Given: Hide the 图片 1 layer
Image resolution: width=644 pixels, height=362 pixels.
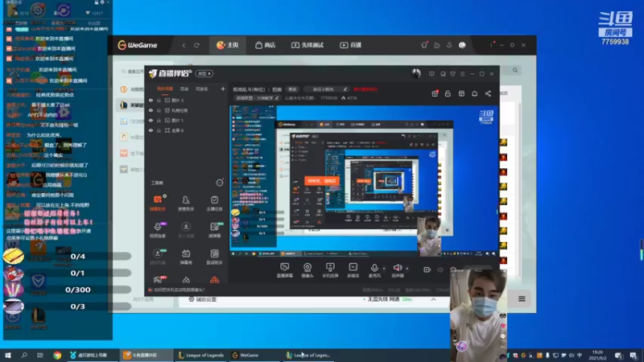Looking at the screenshot, I should point(151,120).
